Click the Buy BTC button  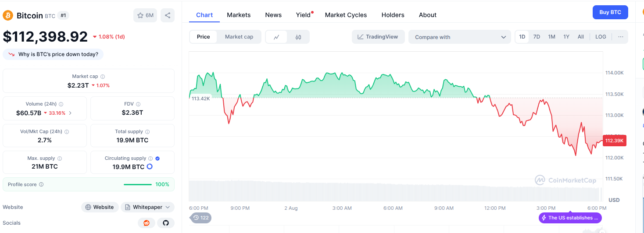point(610,12)
